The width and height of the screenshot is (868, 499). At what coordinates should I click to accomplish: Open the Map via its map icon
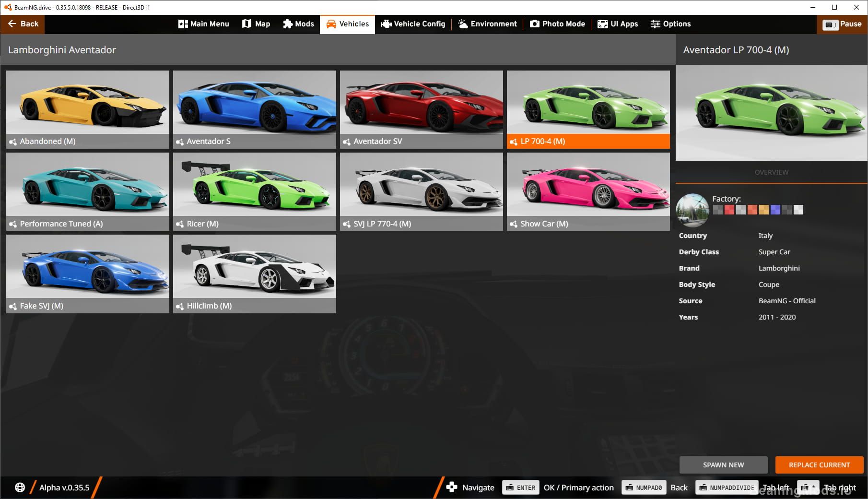point(246,24)
